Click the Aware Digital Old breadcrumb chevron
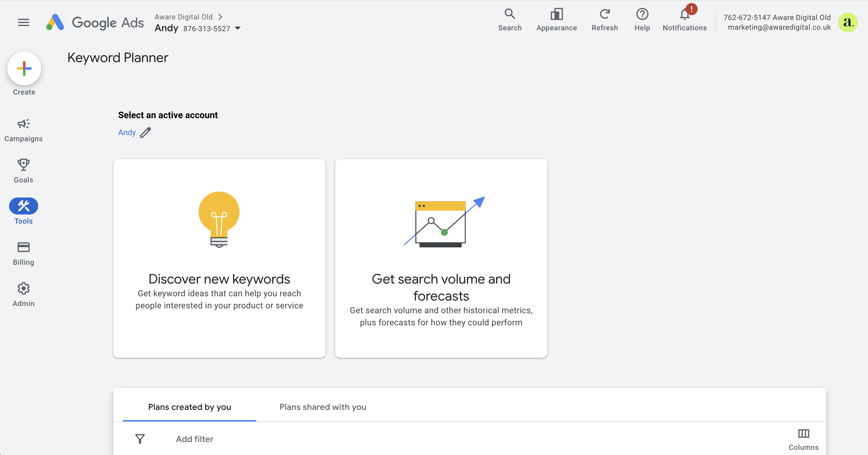Screen dimensions: 868x455 220,17
